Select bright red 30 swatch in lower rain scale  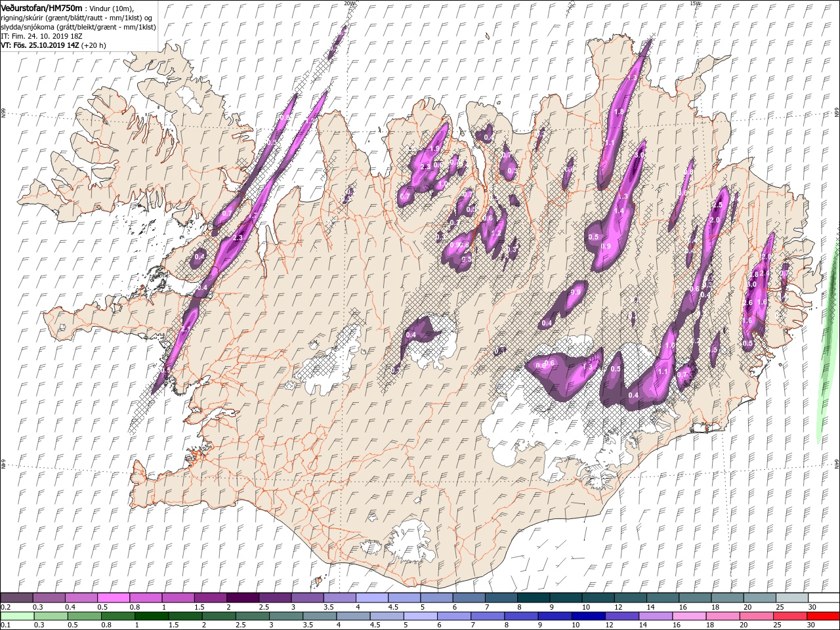[824, 616]
